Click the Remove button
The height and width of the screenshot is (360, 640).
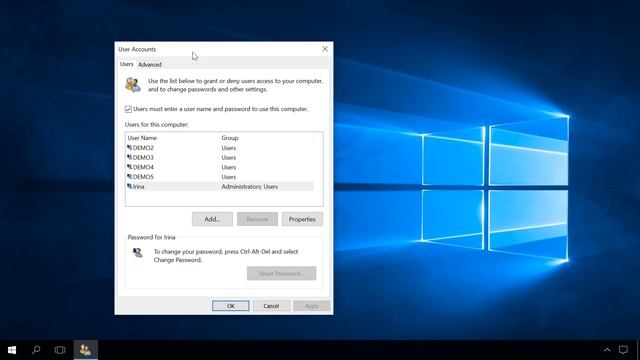tap(257, 219)
